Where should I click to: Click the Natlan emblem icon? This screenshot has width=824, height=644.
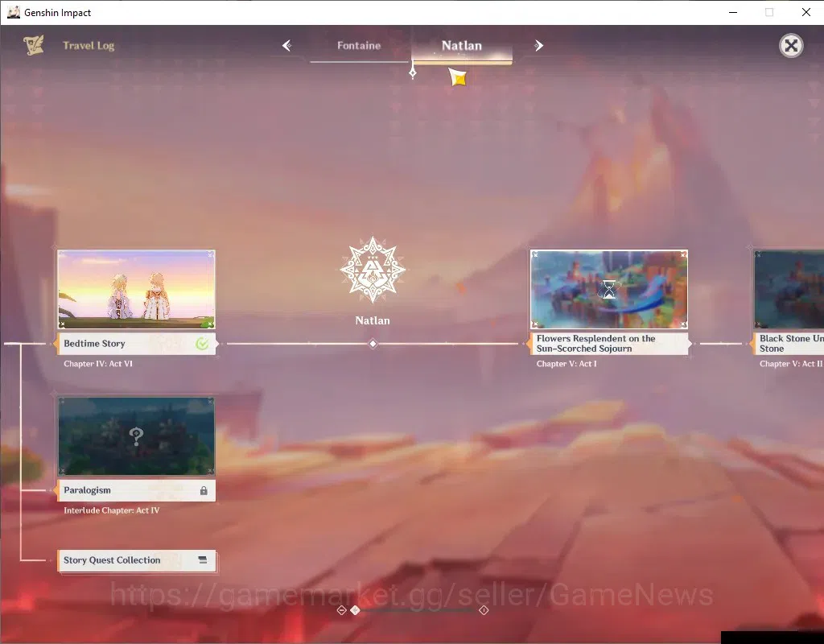(373, 270)
